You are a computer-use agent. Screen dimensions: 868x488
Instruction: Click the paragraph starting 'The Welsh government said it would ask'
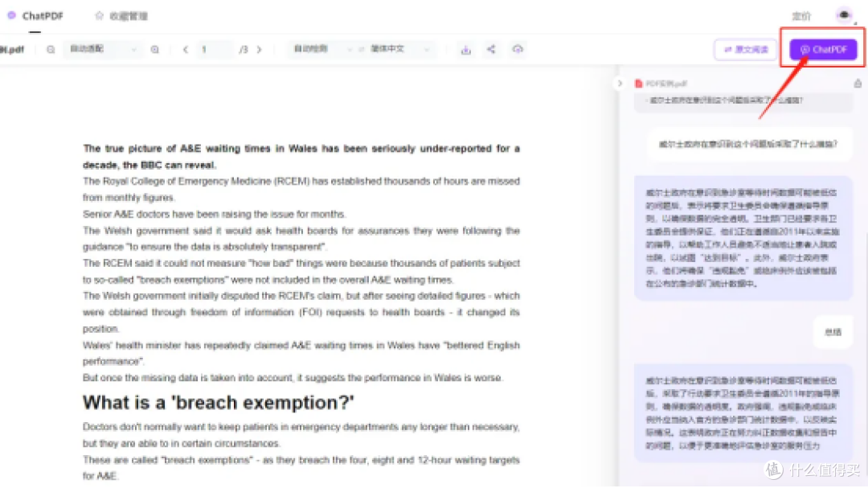(x=301, y=238)
